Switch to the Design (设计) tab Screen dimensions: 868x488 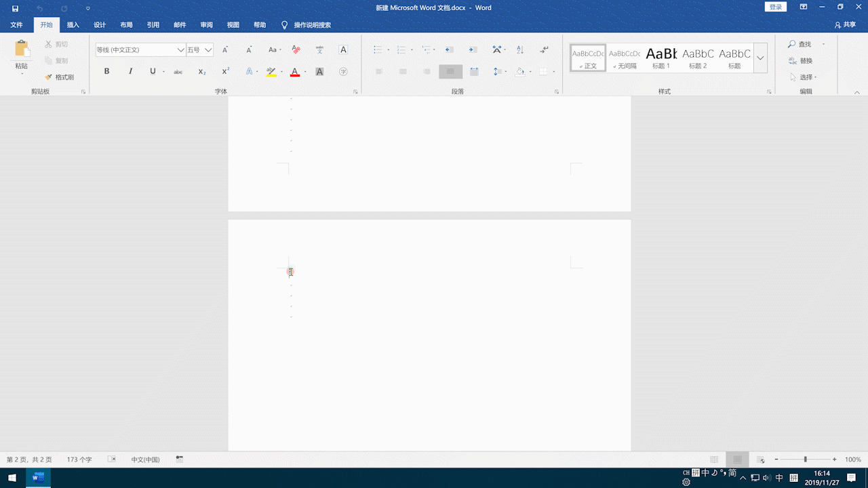tap(100, 25)
